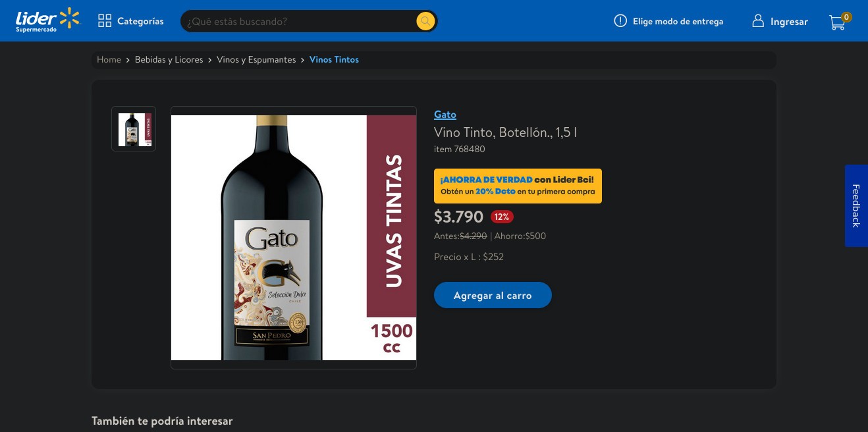The height and width of the screenshot is (432, 868).
Task: Click the chevron after Home breadcrumb
Action: (128, 60)
